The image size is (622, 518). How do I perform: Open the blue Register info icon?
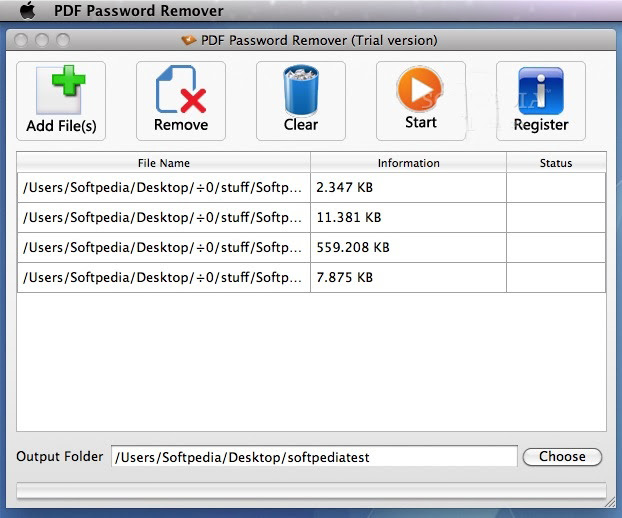(541, 91)
